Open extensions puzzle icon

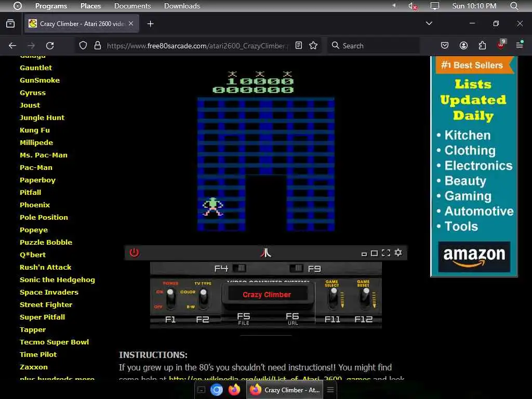(482, 46)
